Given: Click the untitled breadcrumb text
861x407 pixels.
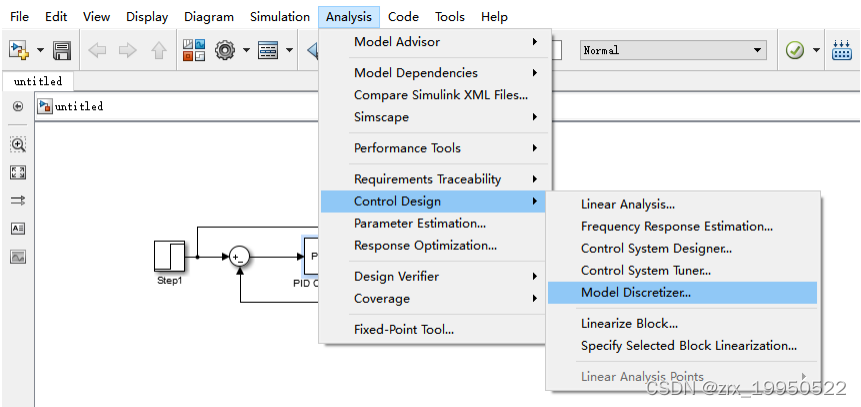Looking at the screenshot, I should click(79, 107).
